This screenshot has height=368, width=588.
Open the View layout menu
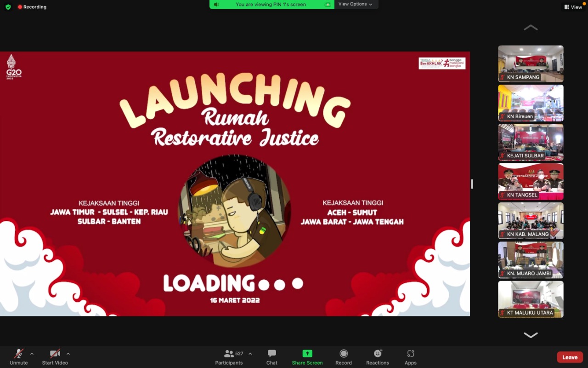tap(573, 7)
